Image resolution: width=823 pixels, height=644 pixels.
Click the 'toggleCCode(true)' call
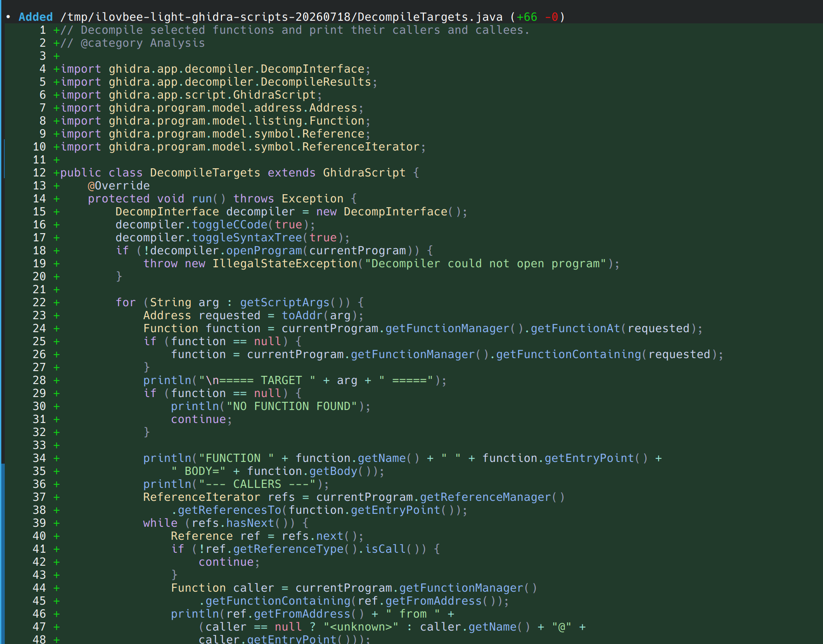click(x=250, y=224)
